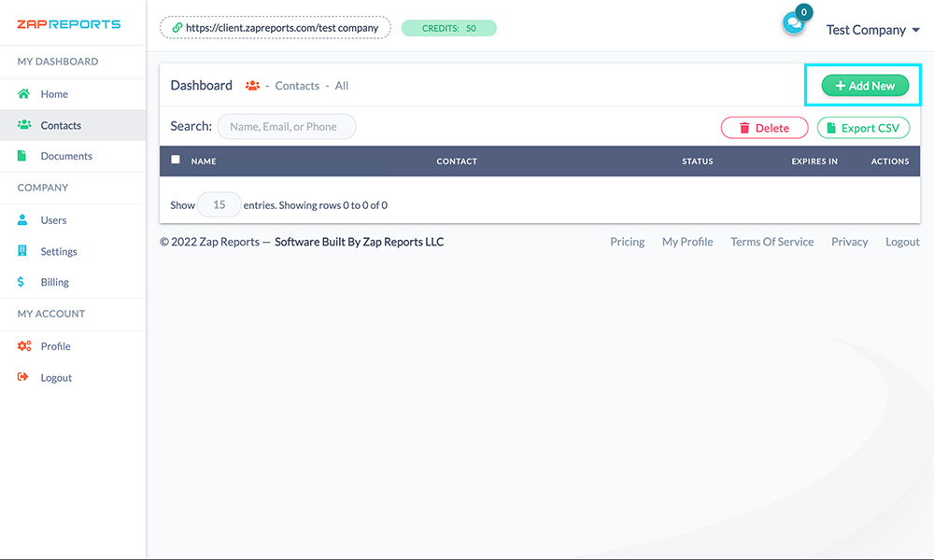This screenshot has width=934, height=560.
Task: Expand the Test Company account dropdown
Action: pos(872,30)
